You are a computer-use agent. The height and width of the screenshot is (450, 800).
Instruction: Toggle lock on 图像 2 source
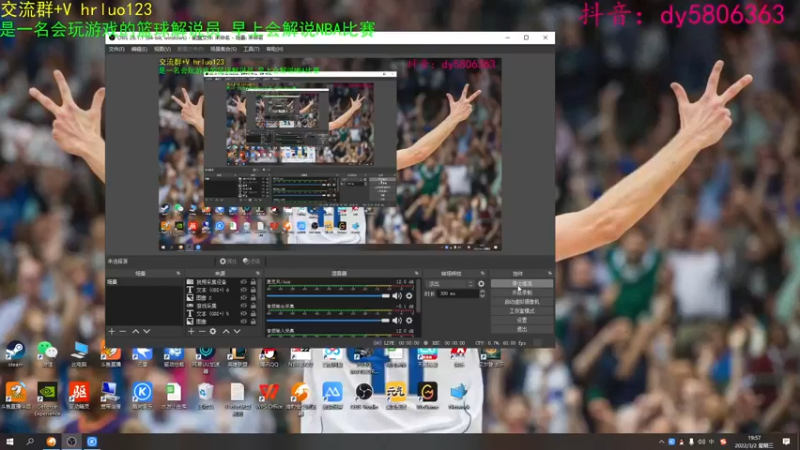pyautogui.click(x=253, y=298)
